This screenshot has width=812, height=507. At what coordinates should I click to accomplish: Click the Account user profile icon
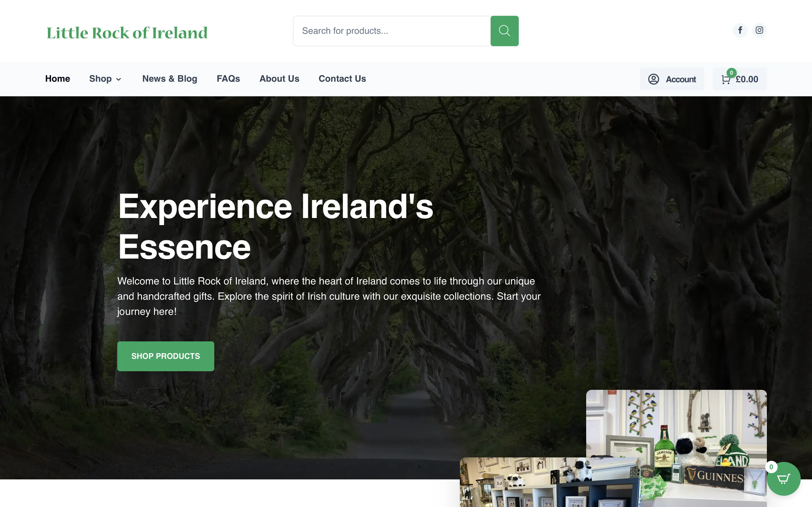pyautogui.click(x=653, y=79)
